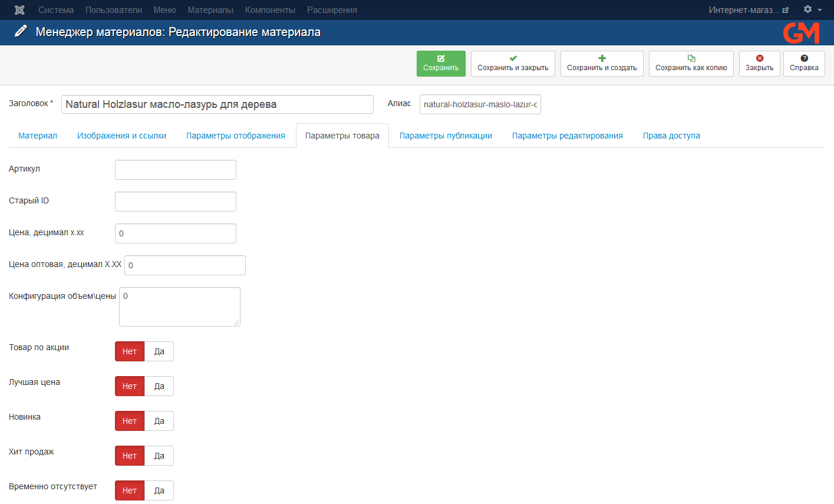Click the GM logo

point(801,32)
